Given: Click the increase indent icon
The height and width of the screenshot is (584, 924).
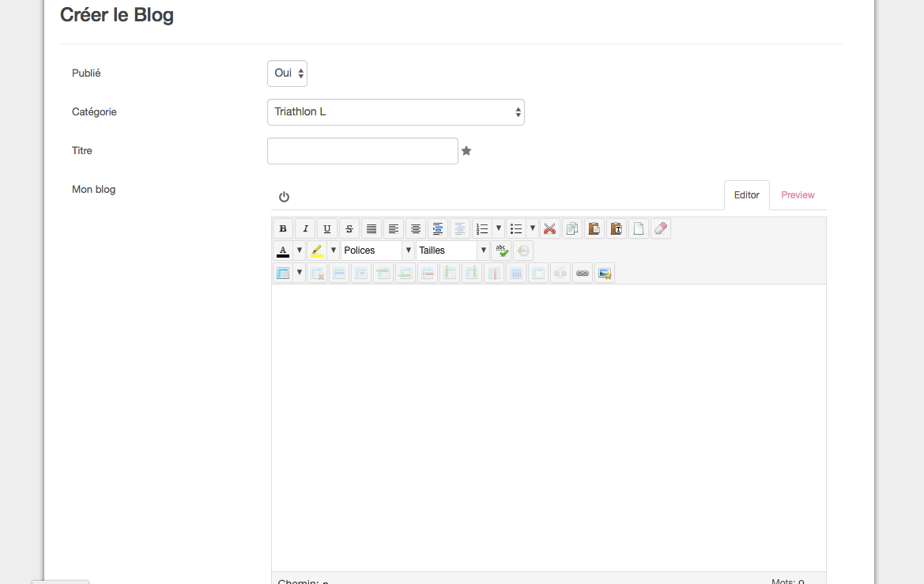Looking at the screenshot, I should [x=438, y=229].
